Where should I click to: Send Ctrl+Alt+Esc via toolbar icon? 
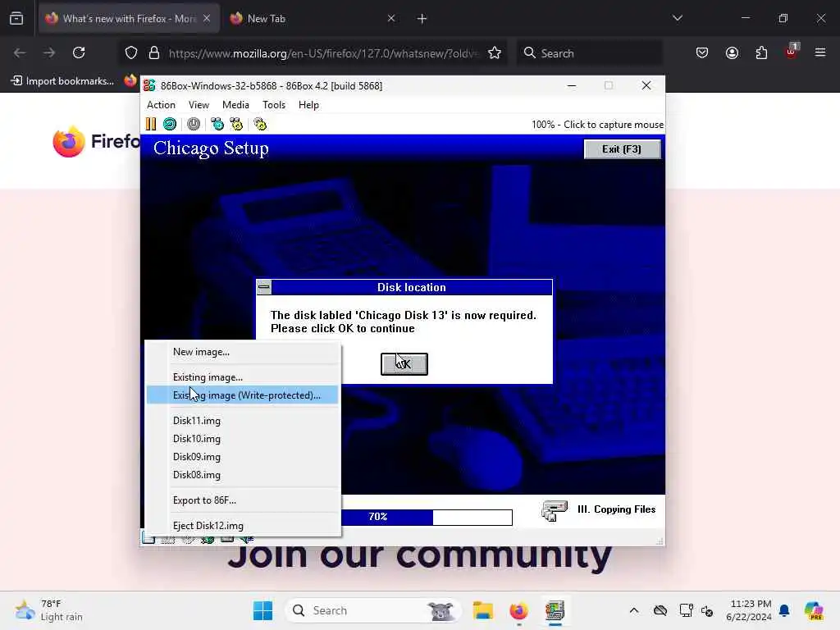[x=236, y=125]
